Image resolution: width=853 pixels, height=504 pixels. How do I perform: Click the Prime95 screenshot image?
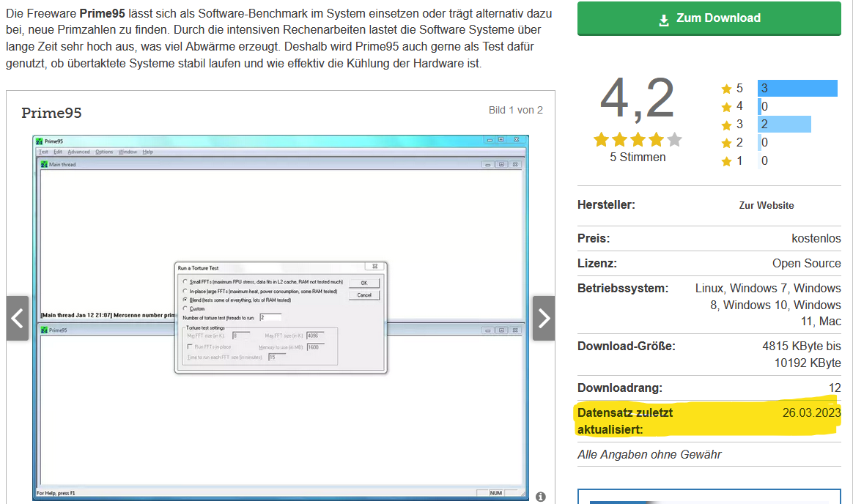tap(281, 317)
